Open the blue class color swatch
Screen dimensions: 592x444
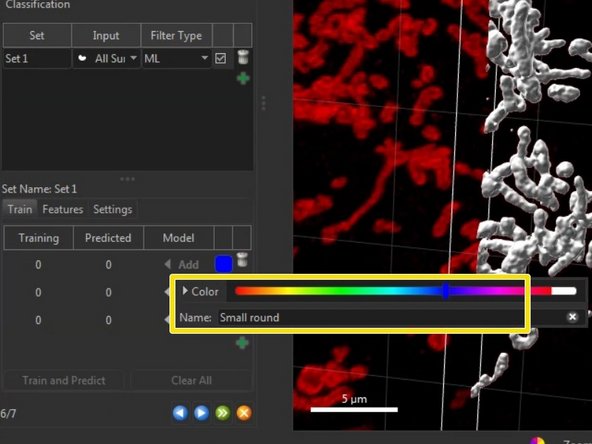pos(224,264)
